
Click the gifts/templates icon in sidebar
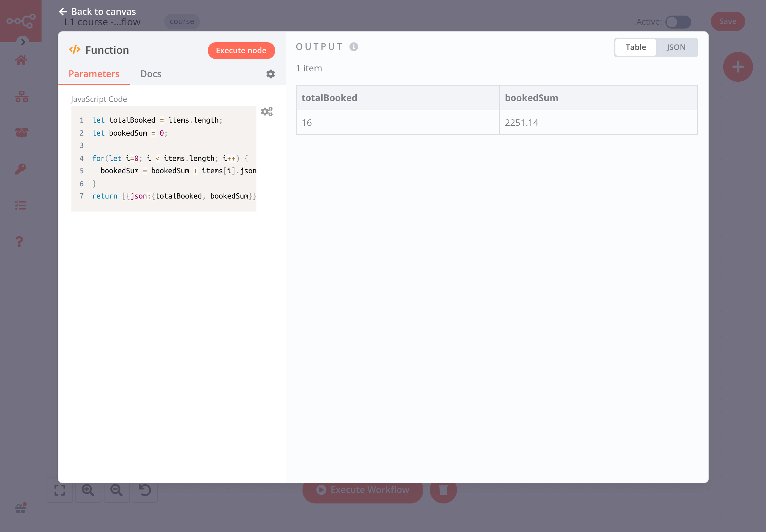21,508
